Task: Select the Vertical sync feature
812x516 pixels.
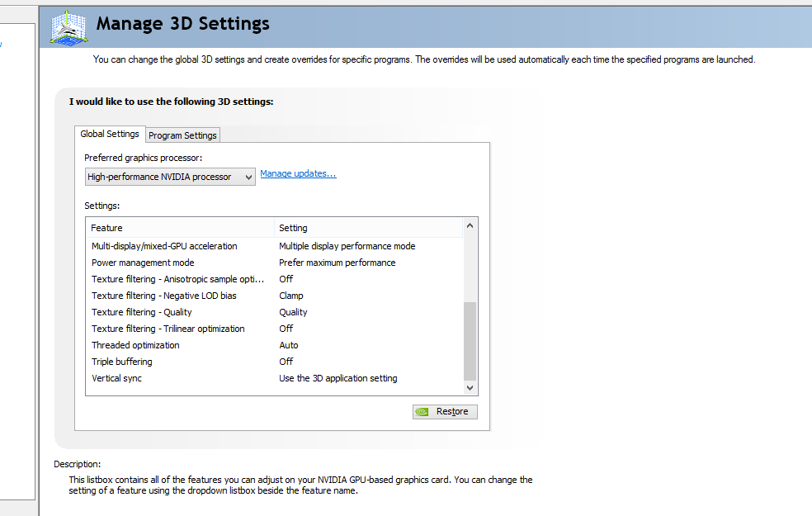Action: coord(116,378)
